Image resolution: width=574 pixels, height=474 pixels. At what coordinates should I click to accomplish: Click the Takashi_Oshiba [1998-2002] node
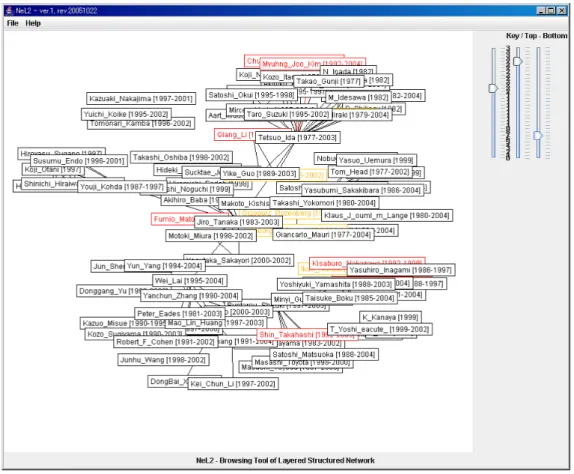click(x=181, y=157)
